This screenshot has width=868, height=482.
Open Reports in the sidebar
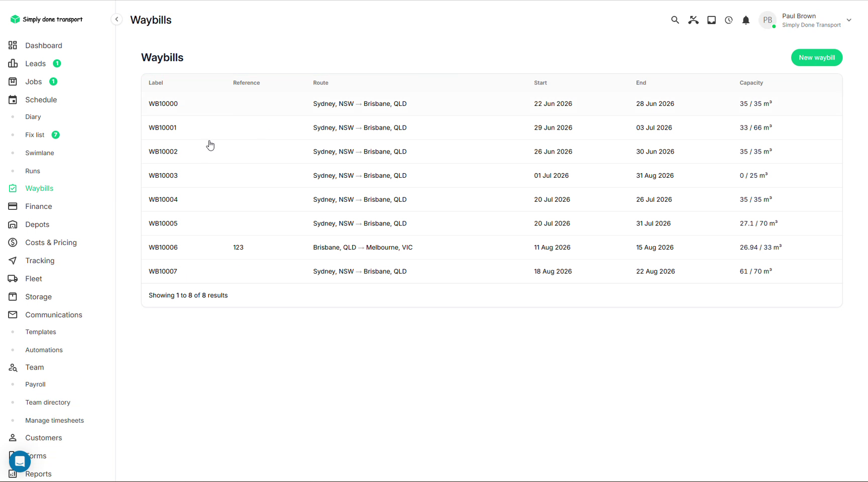(38, 474)
